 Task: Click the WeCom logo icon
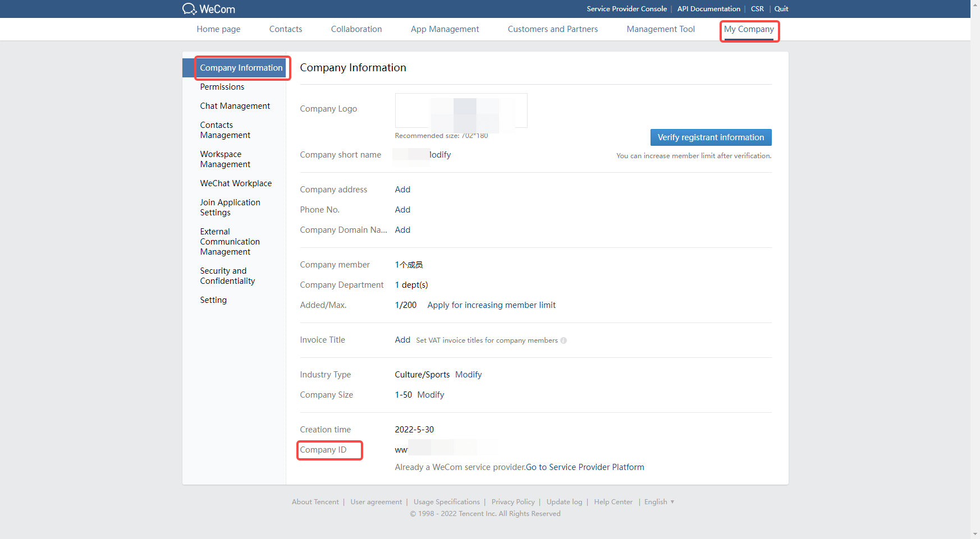[189, 9]
